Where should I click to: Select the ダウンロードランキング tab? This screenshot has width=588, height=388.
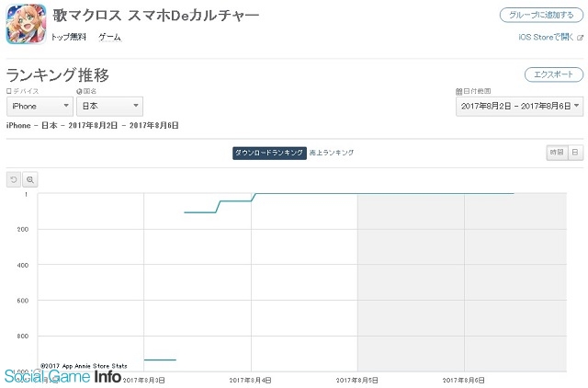coord(269,153)
